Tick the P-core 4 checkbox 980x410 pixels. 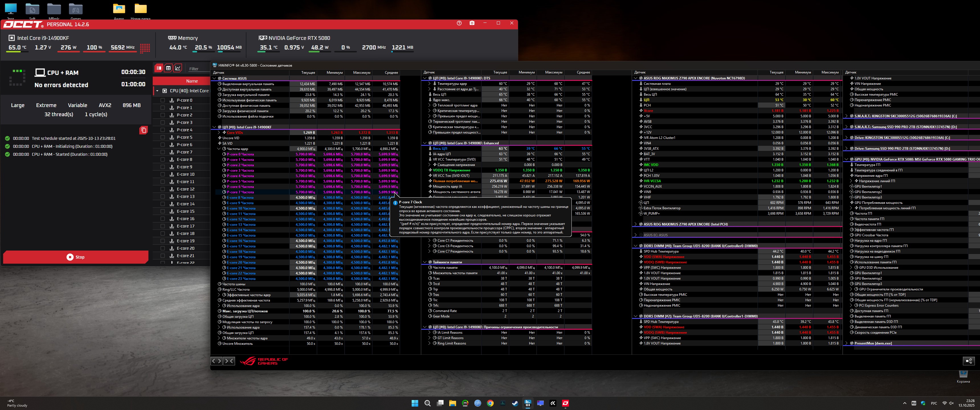(163, 130)
